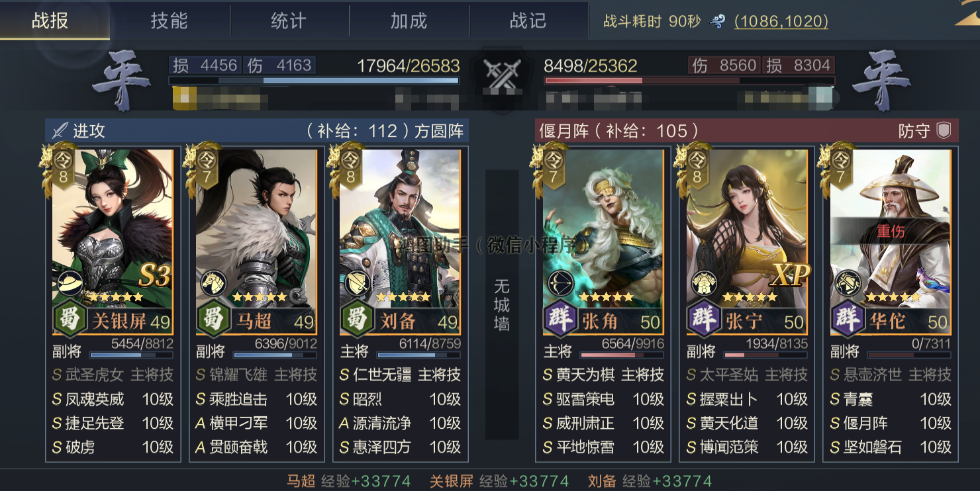Open the 统计 tab
The image size is (980, 491).
pos(289,21)
